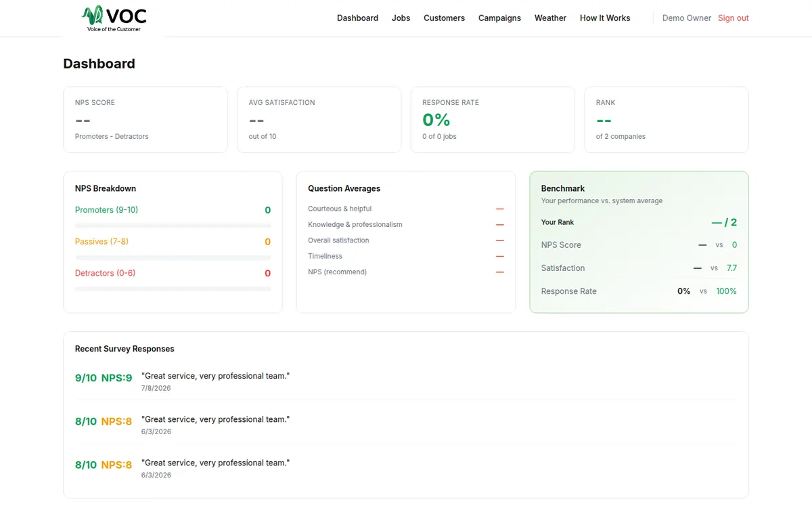Viewport: 812px width, 508px height.
Task: Click the Demo Owner account name
Action: [x=687, y=18]
